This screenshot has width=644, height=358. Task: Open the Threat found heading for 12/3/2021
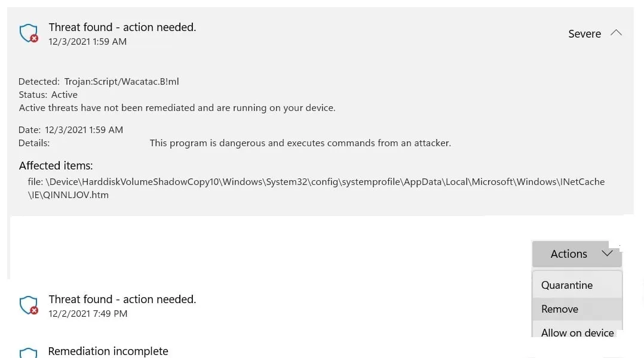click(122, 27)
